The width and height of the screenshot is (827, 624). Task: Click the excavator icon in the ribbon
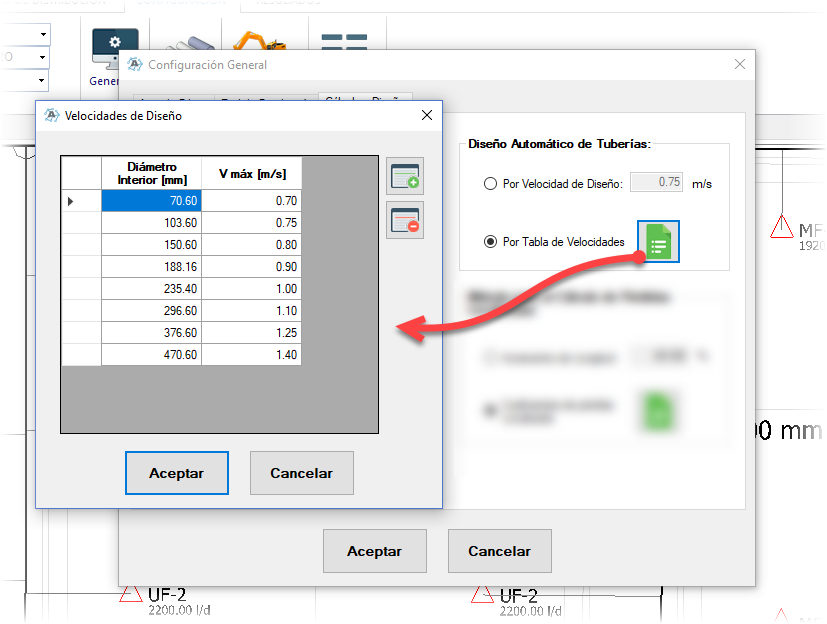click(258, 41)
